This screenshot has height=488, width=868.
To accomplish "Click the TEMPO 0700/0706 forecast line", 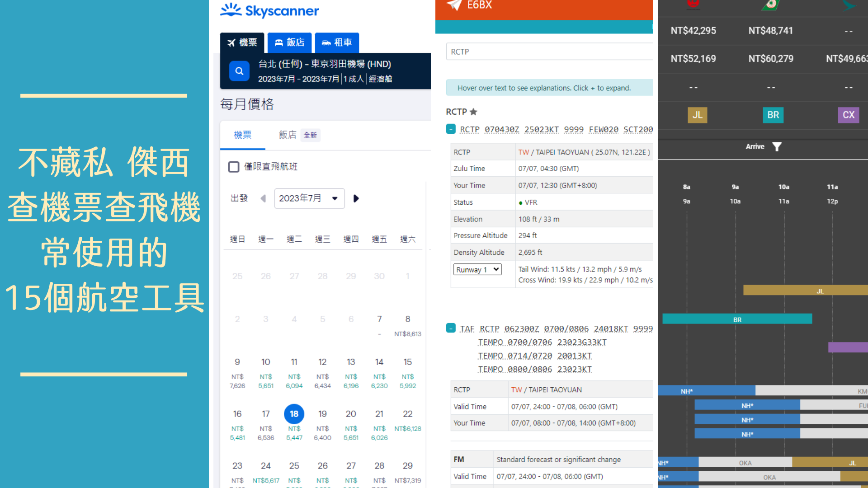I will click(542, 343).
